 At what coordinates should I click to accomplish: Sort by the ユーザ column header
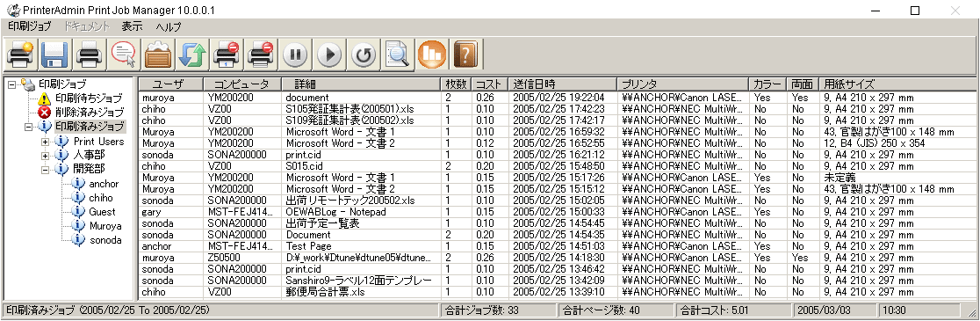pyautogui.click(x=170, y=84)
